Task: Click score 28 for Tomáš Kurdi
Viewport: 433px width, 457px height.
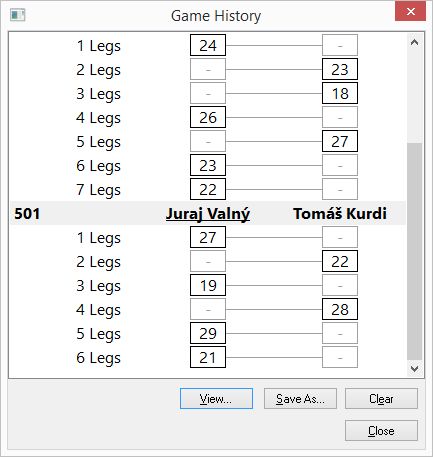Action: (340, 309)
